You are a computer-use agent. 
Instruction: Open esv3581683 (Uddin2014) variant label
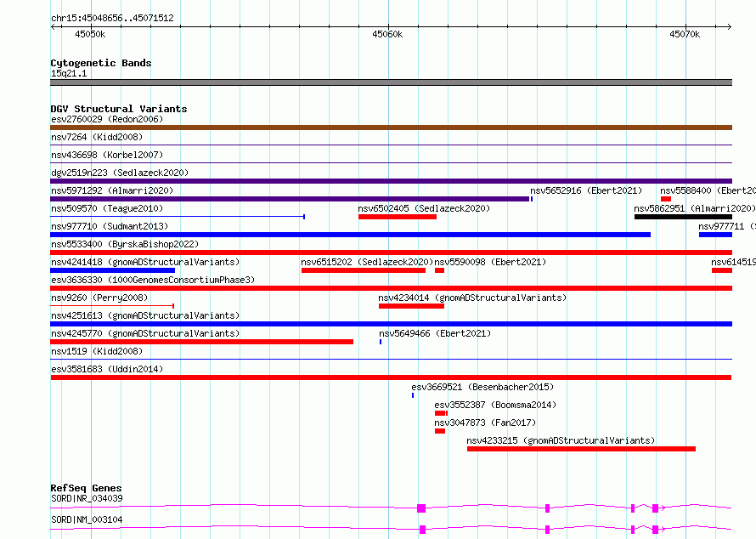point(107,369)
